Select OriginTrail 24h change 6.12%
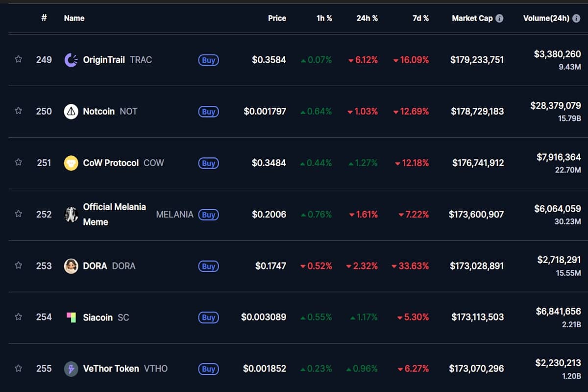Viewport: 588px width, 392px height. (363, 60)
